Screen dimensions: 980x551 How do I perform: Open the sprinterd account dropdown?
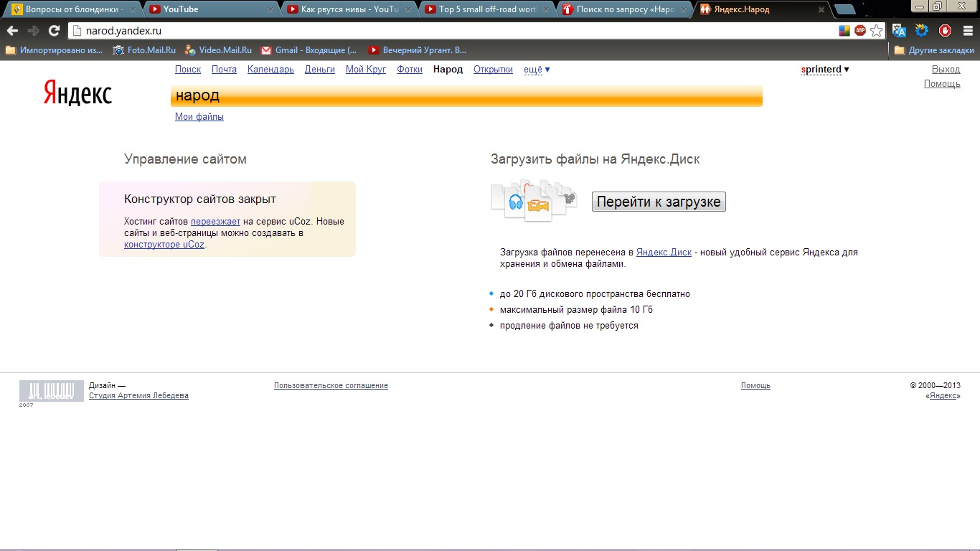pos(824,70)
